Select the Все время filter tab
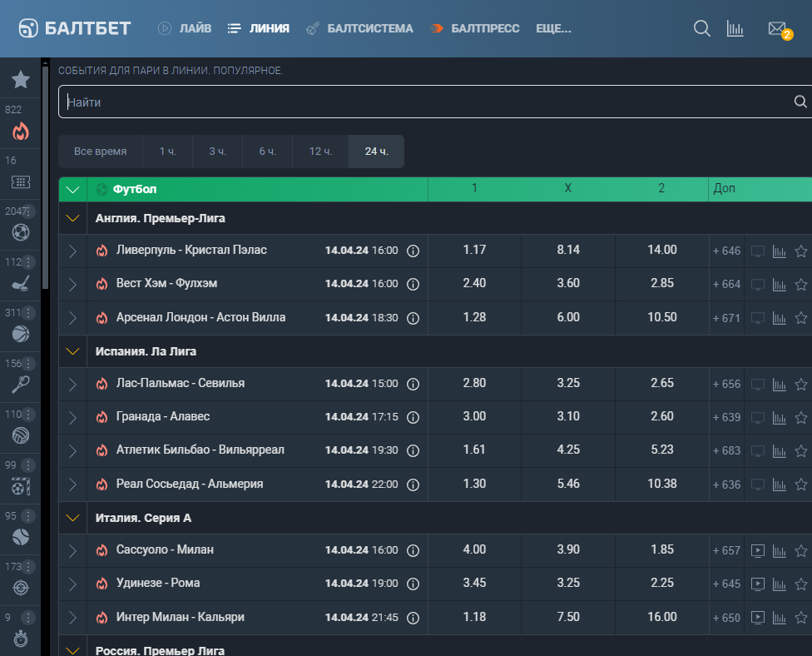Viewport: 812px width, 656px height. [x=101, y=152]
